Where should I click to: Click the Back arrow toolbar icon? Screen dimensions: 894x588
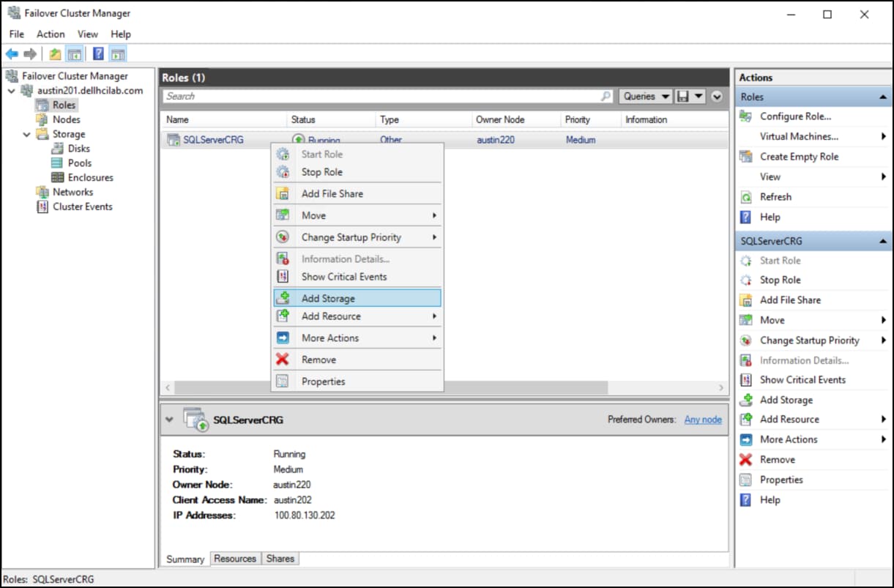(x=12, y=53)
